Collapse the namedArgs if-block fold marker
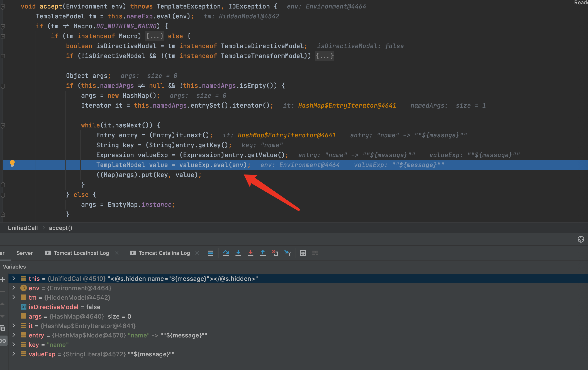Viewport: 588px width, 370px height. (x=3, y=86)
